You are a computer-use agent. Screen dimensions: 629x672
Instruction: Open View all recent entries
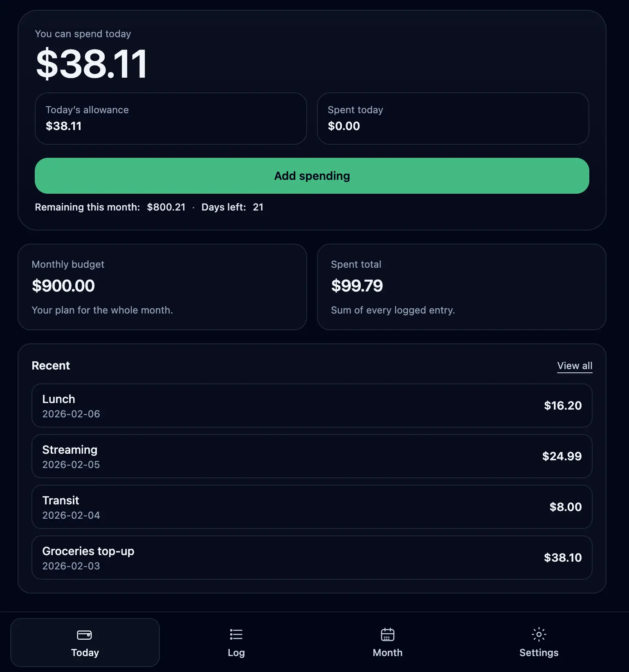575,365
